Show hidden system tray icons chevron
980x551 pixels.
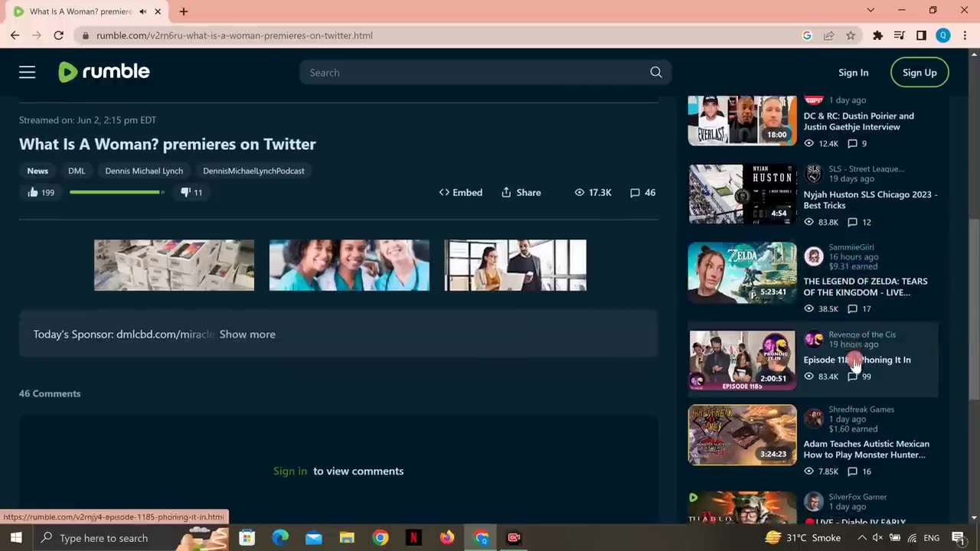(x=862, y=537)
